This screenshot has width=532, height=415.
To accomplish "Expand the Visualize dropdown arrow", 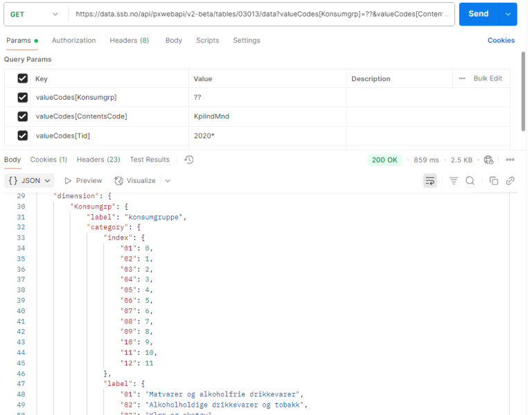I will click(168, 181).
